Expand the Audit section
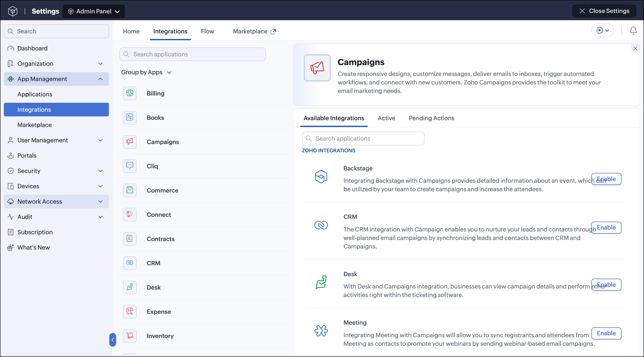Image resolution: width=644 pixels, height=357 pixels. [100, 217]
